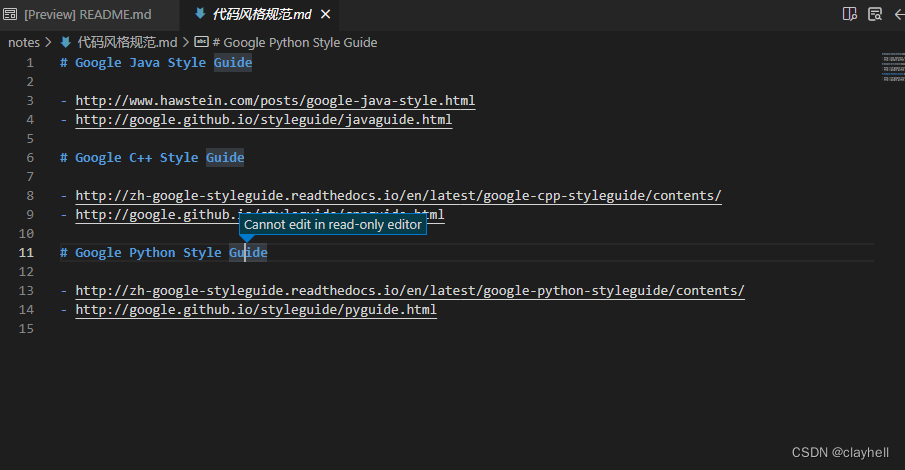Close the 代码风格规范.md tab
Viewport: 905px width, 470px height.
pos(326,14)
